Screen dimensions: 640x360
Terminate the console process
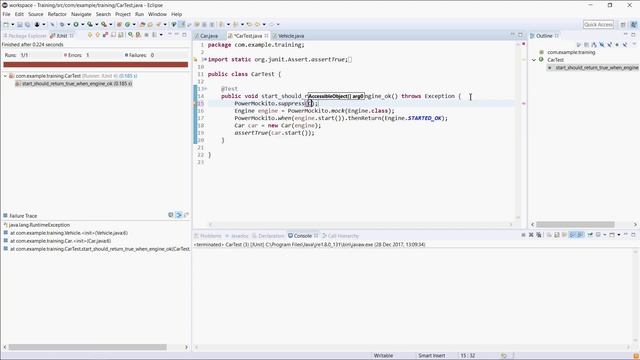coord(523,235)
